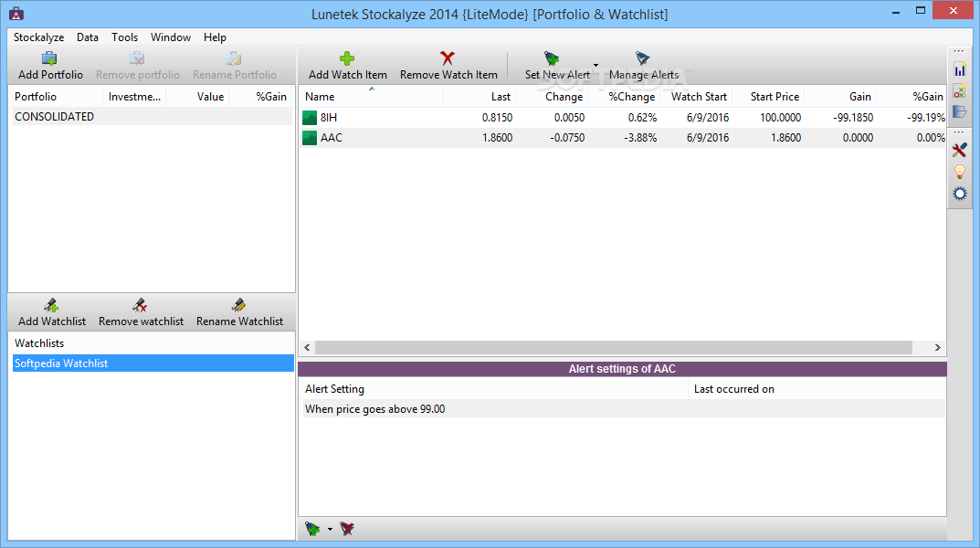Sort by the %Change column header
This screenshot has height=548, width=980.
coord(624,97)
